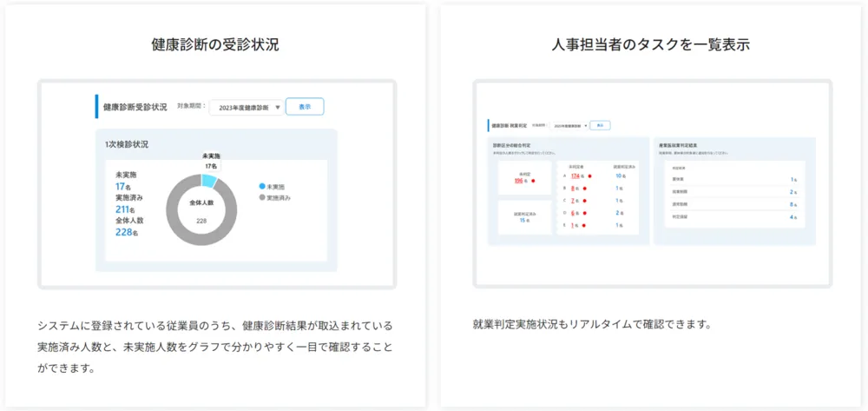The image size is (868, 411).
Task: Click row A's 10名 就業判定済み count
Action: pos(621,176)
